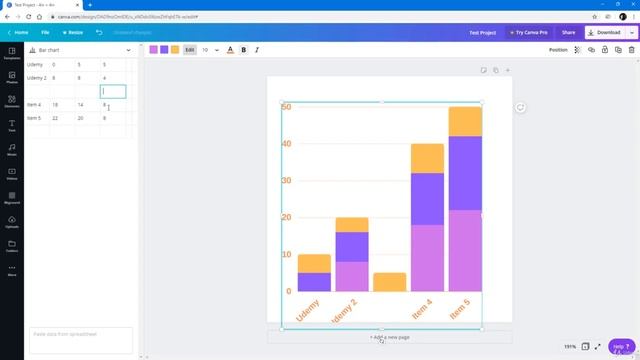Click the text color A icon
The height and width of the screenshot is (360, 640).
click(x=230, y=50)
